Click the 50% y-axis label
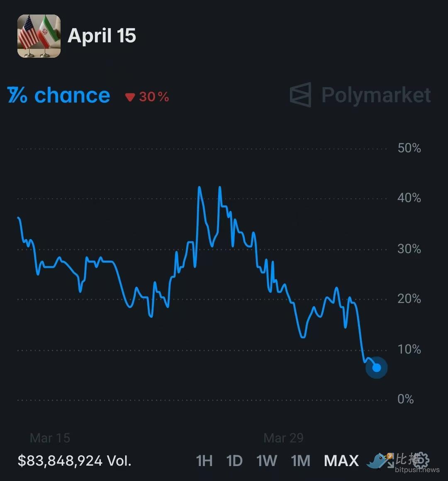The height and width of the screenshot is (481, 448). [x=409, y=148]
